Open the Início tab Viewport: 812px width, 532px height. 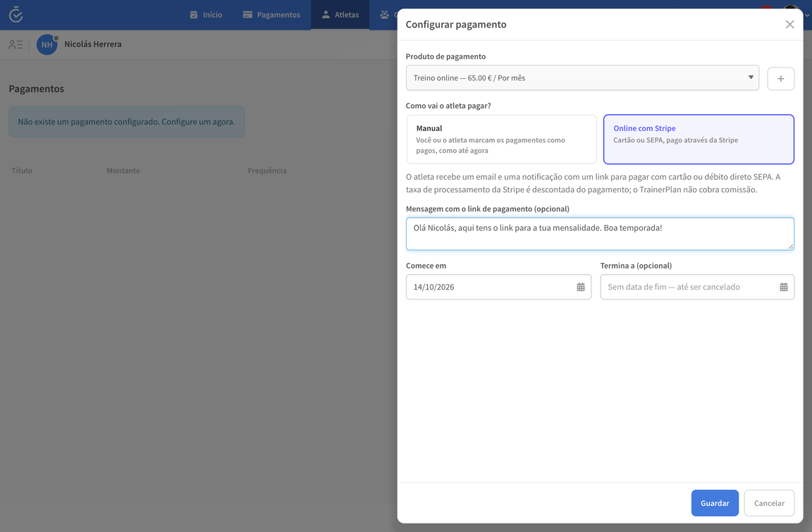pyautogui.click(x=206, y=15)
